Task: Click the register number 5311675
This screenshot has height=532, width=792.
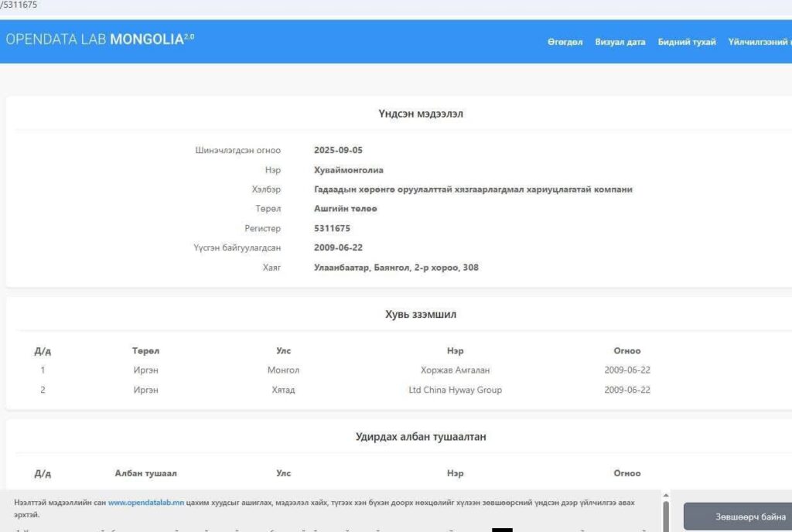Action: [332, 228]
